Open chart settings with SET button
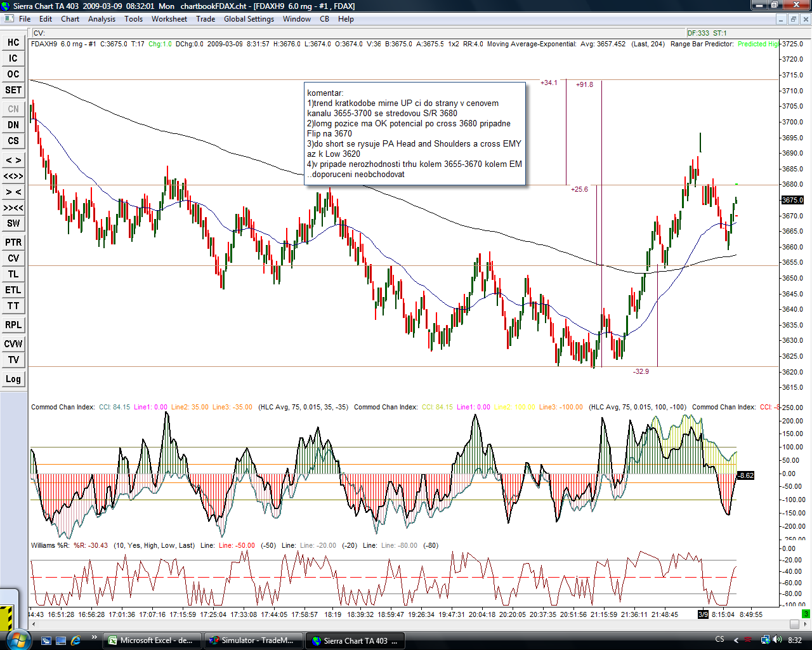The height and width of the screenshot is (650, 812). click(13, 90)
